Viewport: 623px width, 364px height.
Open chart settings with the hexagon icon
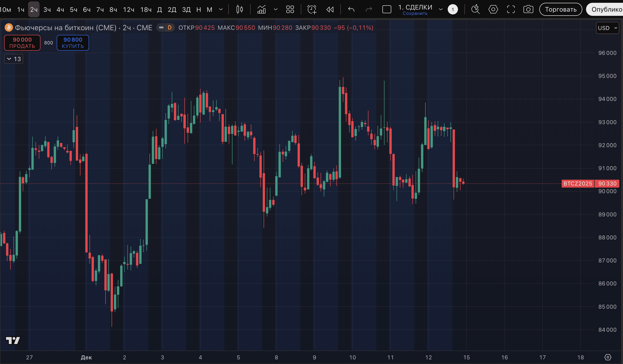pos(493,9)
